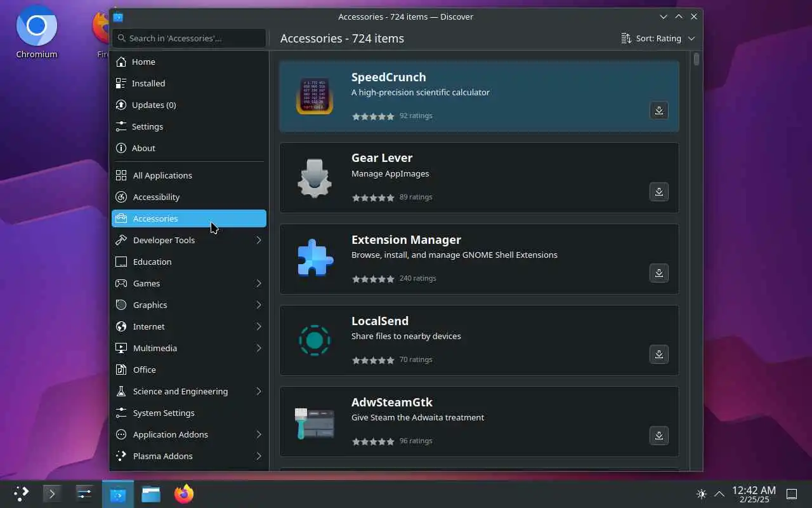The width and height of the screenshot is (812, 508).
Task: Install AdwSteamGtk using its download icon
Action: (659, 436)
